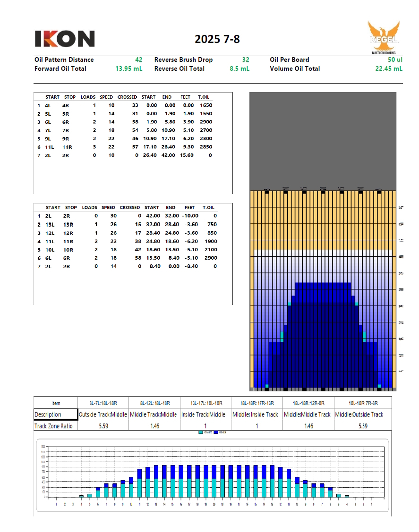
Task: Select zone header 18L-18R:17R-13R
Action: [x=257, y=403]
